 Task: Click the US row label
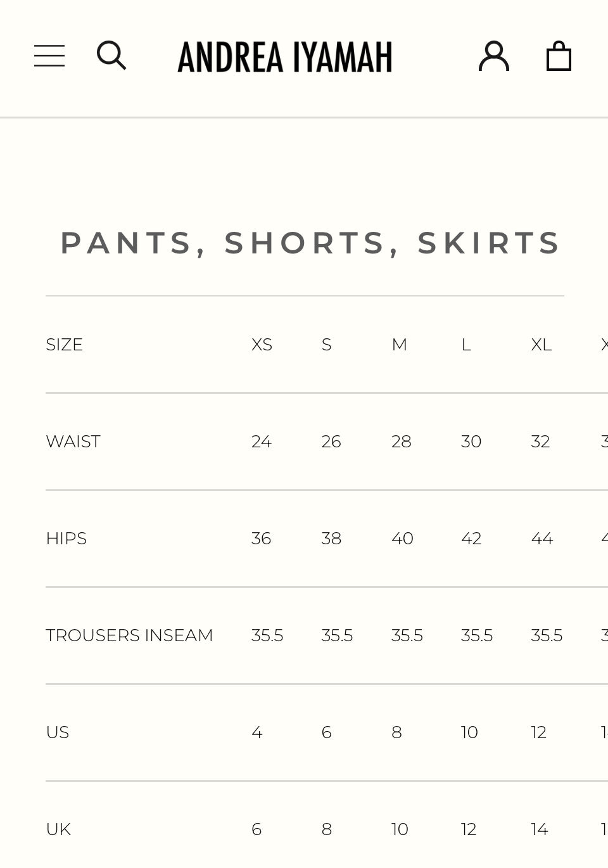pyautogui.click(x=57, y=732)
